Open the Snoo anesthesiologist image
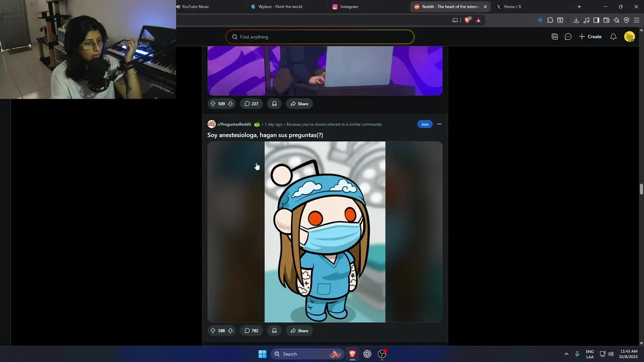This screenshot has height=362, width=644. pyautogui.click(x=325, y=232)
